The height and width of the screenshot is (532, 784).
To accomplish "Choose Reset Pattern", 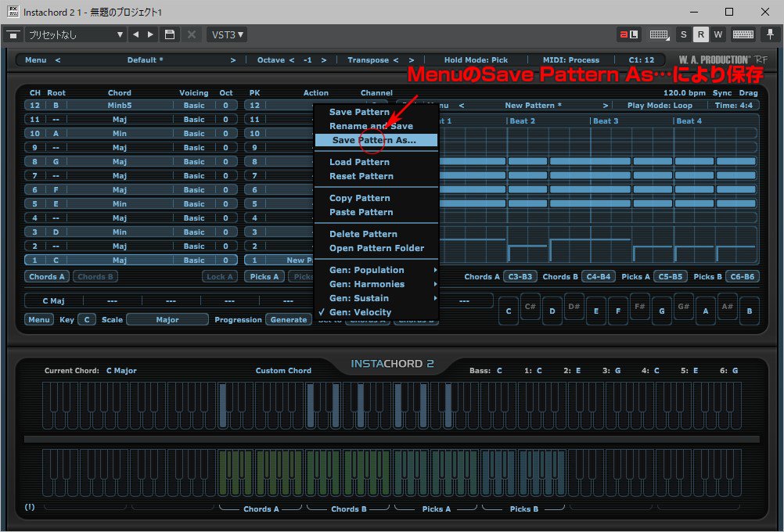I will point(377,176).
